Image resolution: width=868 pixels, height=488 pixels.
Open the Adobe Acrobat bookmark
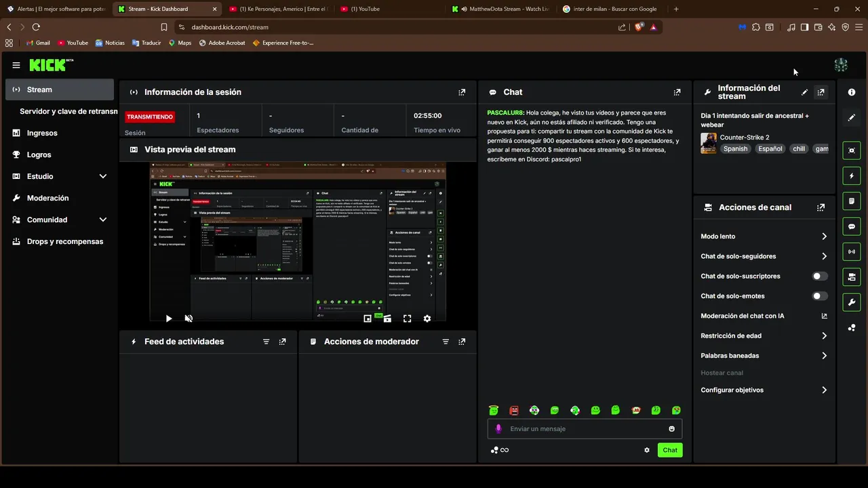[x=222, y=43]
